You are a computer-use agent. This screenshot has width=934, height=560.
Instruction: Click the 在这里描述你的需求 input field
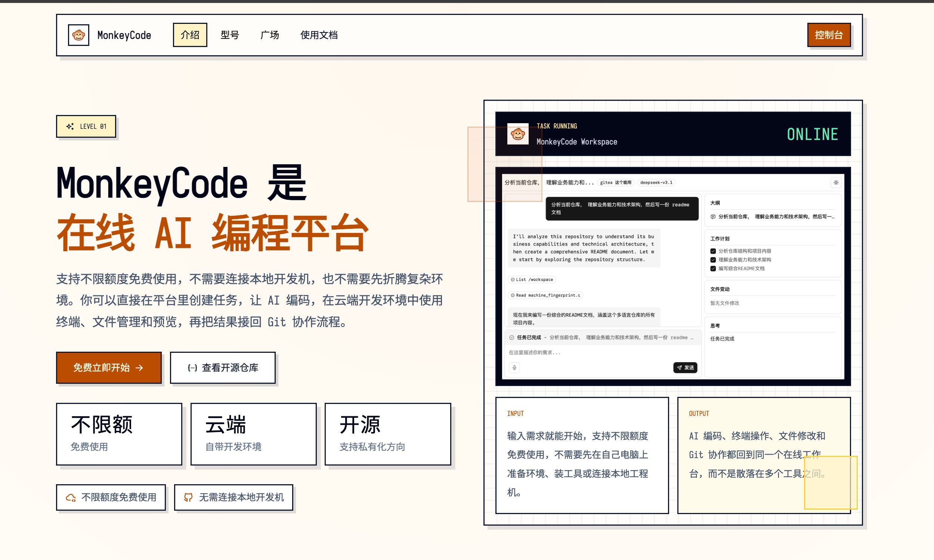coord(603,352)
